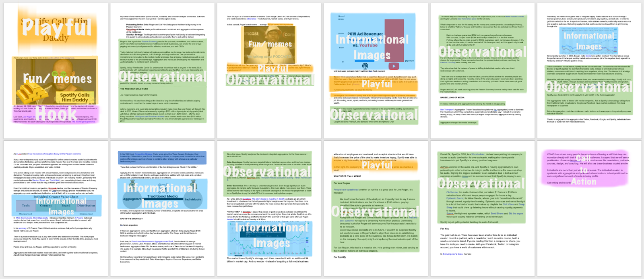Click the 'Ben Thompson's' link
Screen dimensions: 644x279
(x=447, y=110)
